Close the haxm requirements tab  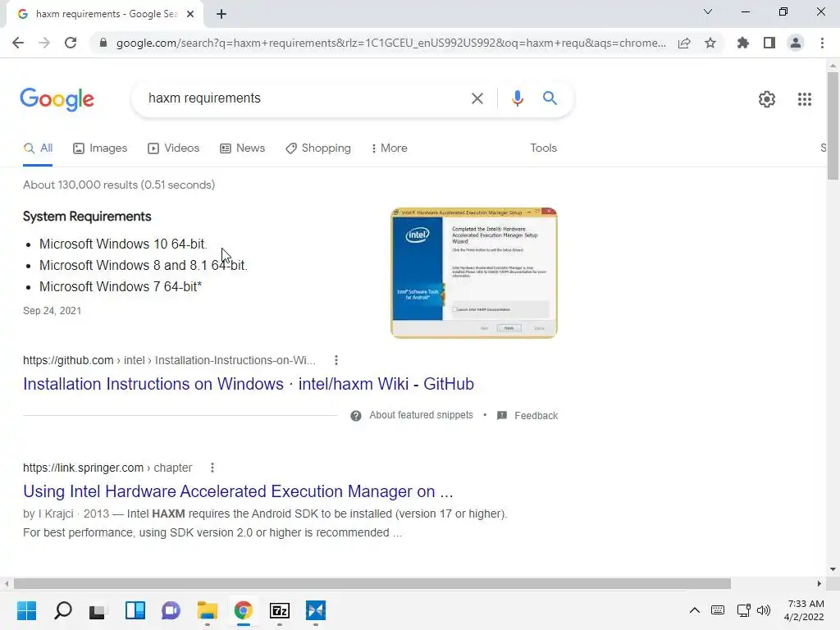point(190,14)
